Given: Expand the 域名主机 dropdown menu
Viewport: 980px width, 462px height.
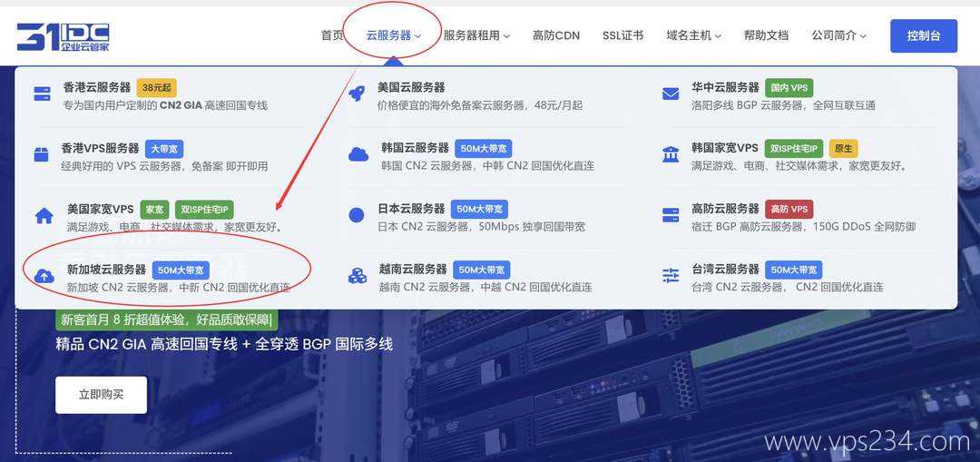Looking at the screenshot, I should tap(694, 35).
